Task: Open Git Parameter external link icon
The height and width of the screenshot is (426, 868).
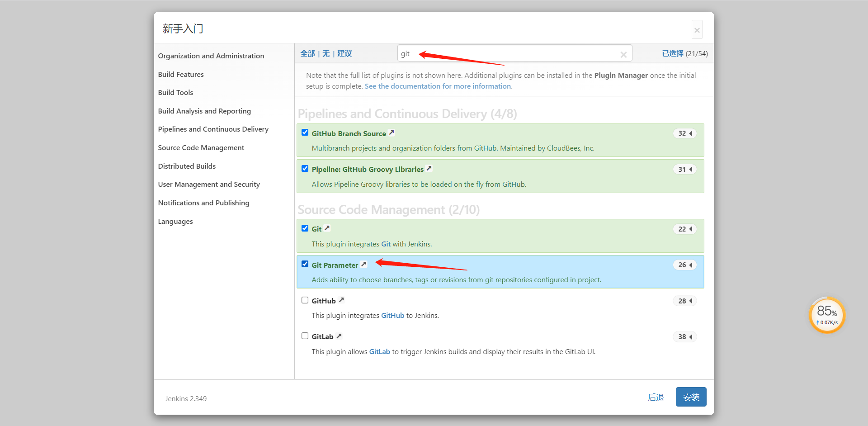Action: click(x=364, y=265)
